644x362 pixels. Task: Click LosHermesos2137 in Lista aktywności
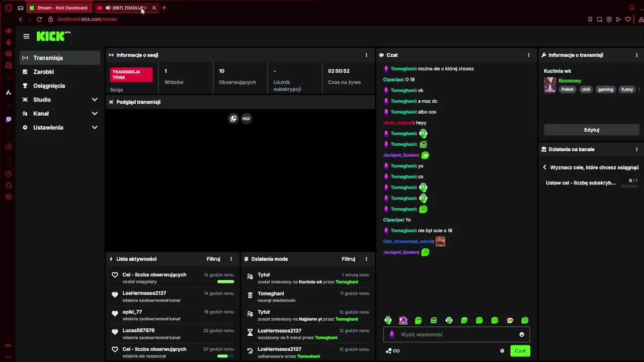[x=144, y=293]
